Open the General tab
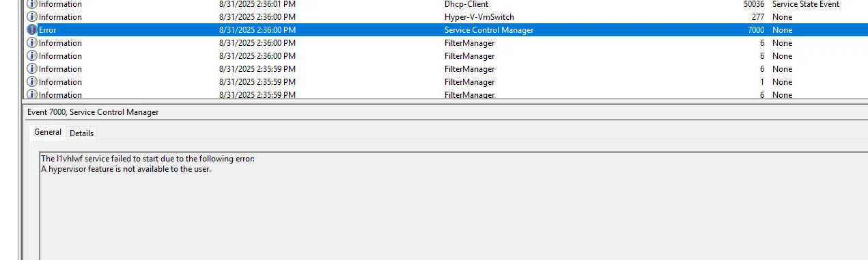Screen dimensions: 868x260 point(48,132)
